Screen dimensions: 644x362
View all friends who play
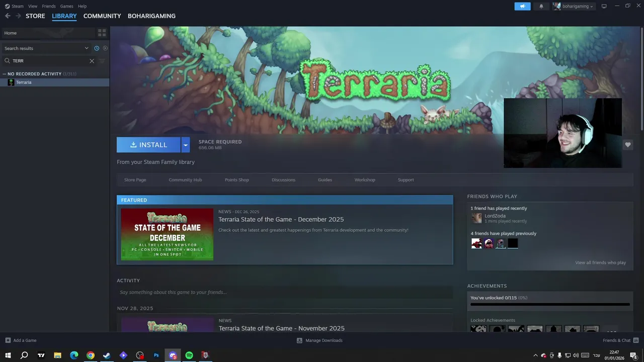click(x=601, y=262)
